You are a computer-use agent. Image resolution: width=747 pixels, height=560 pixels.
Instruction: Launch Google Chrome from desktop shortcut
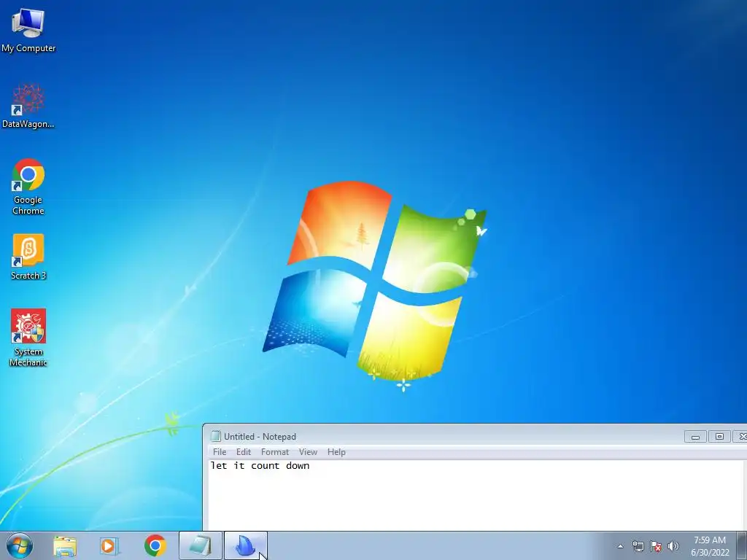[28, 187]
